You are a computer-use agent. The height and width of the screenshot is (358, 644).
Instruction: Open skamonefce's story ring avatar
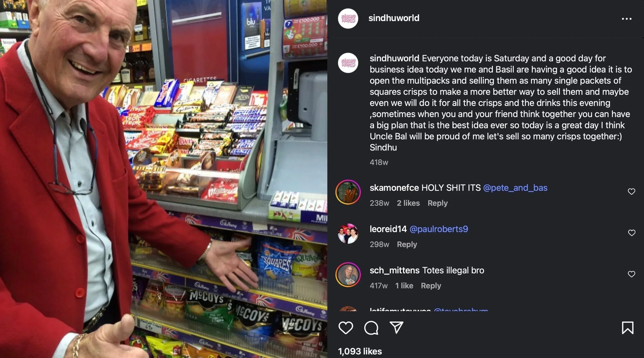pos(348,192)
